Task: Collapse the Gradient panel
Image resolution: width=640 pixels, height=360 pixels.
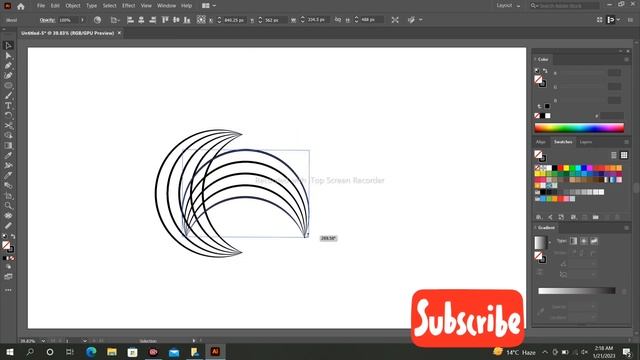Action: (535, 227)
